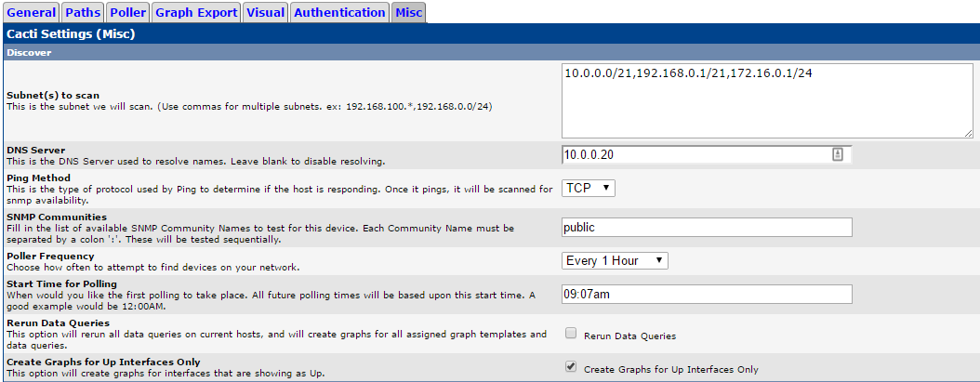Click the 'Cacti Settings (Misc)' title
The width and height of the screenshot is (980, 382).
(x=71, y=34)
